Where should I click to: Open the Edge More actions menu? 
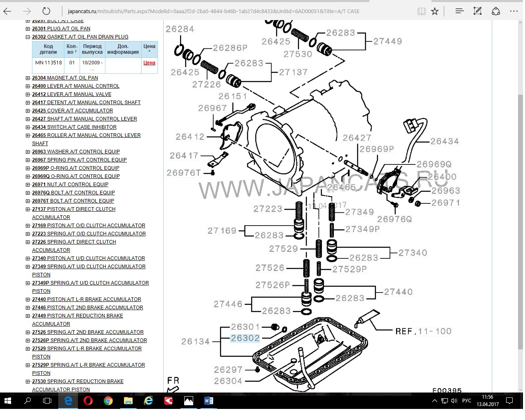pos(514,11)
